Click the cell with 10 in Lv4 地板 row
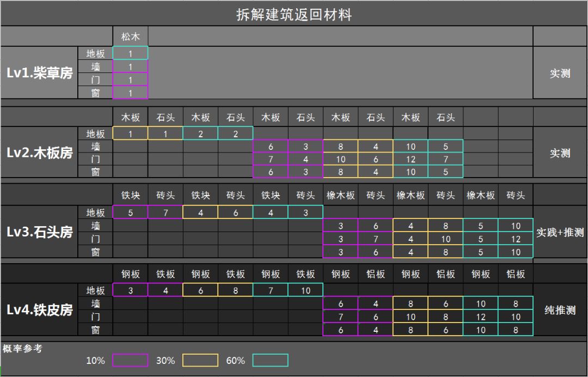 tap(305, 291)
